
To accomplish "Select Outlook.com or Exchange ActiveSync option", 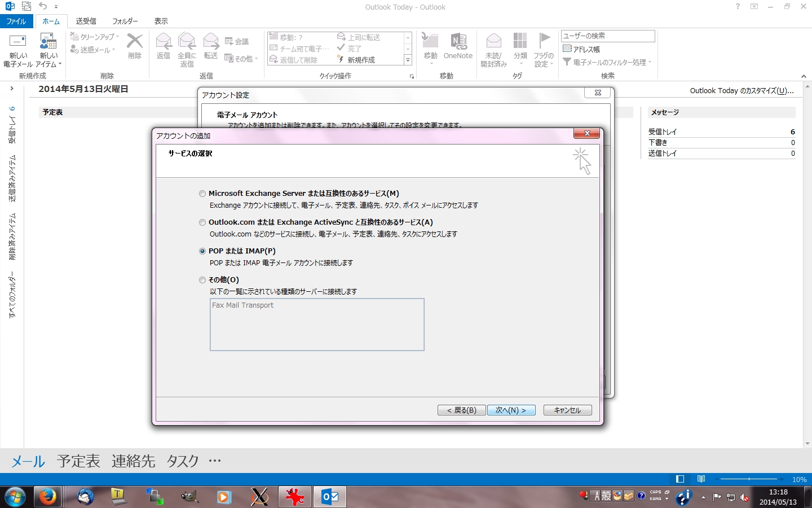I will 202,222.
